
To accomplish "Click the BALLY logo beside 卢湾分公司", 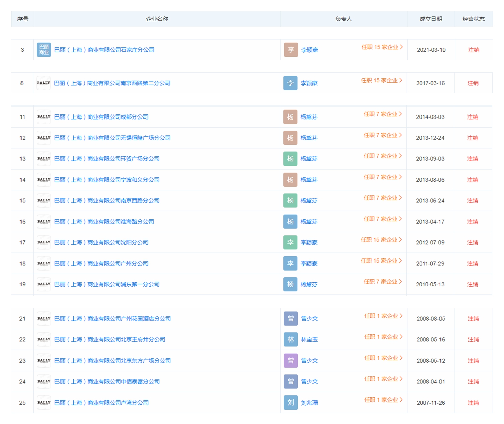I will point(44,403).
